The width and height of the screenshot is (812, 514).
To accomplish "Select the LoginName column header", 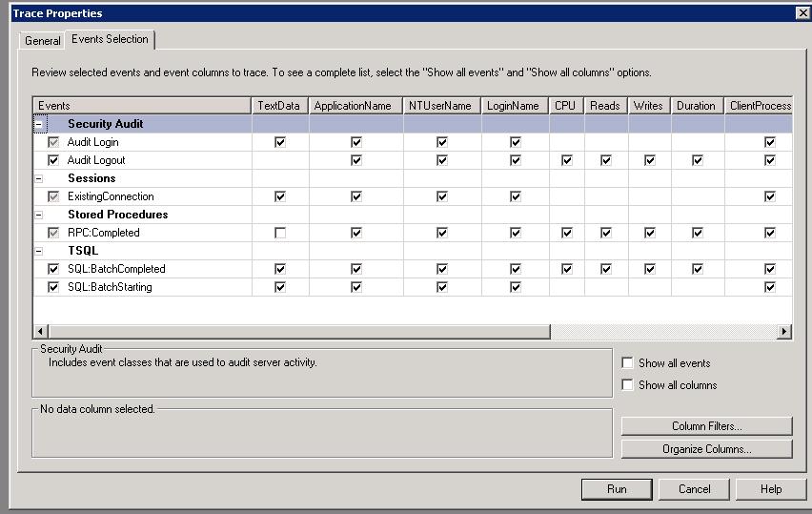I will pyautogui.click(x=516, y=106).
